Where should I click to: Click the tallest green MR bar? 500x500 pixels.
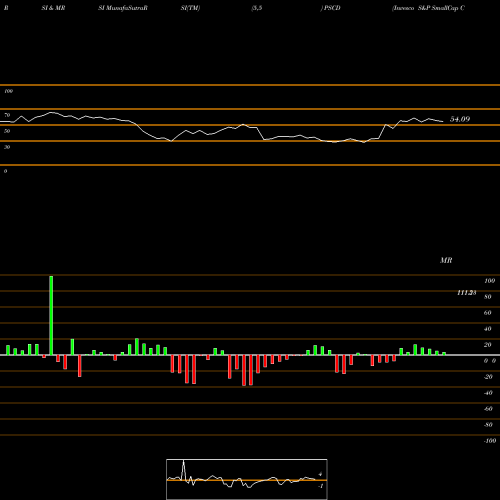tap(51, 315)
